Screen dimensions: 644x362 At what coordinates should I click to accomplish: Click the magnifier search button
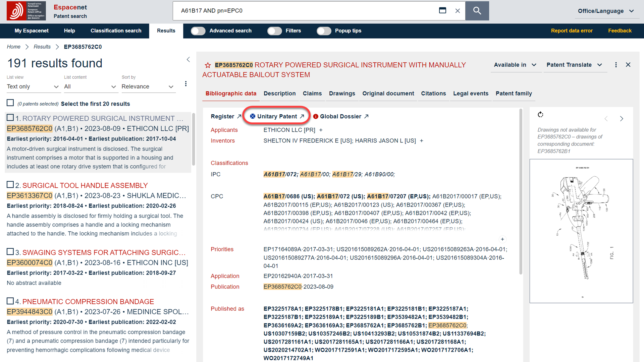(477, 11)
